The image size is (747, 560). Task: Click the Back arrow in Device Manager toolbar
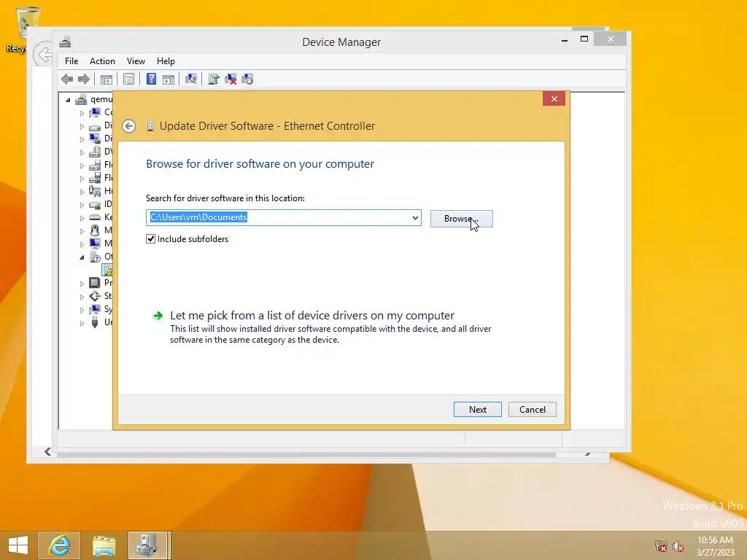click(x=67, y=79)
